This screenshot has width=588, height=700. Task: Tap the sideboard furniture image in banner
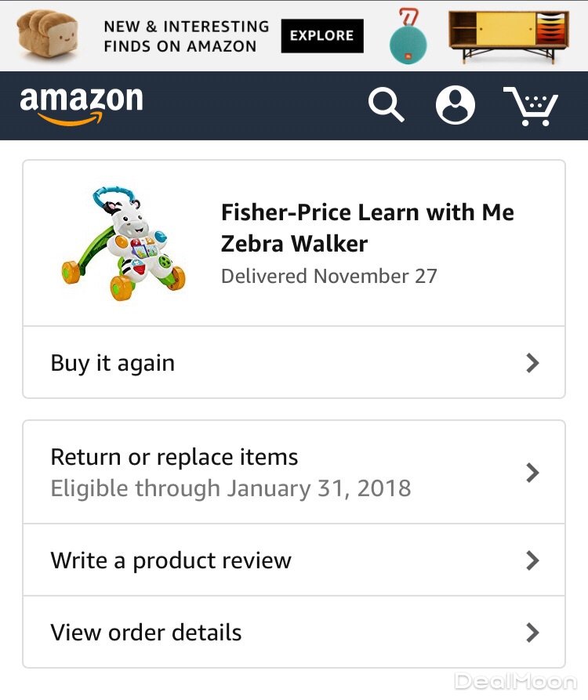[508, 36]
